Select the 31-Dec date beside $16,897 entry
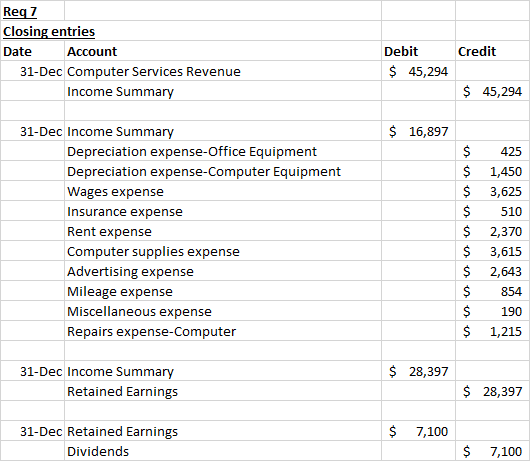Image resolution: width=530 pixels, height=461 pixels. pyautogui.click(x=32, y=131)
